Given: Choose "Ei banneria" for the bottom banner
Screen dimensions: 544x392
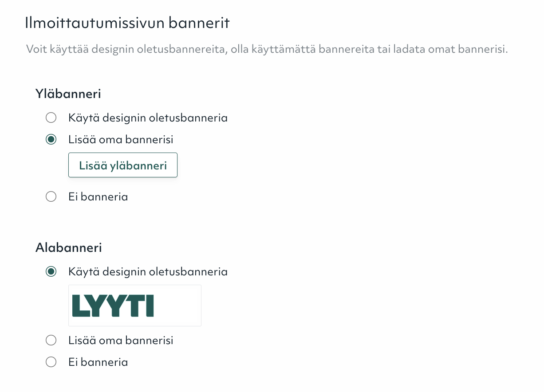Looking at the screenshot, I should 51,362.
